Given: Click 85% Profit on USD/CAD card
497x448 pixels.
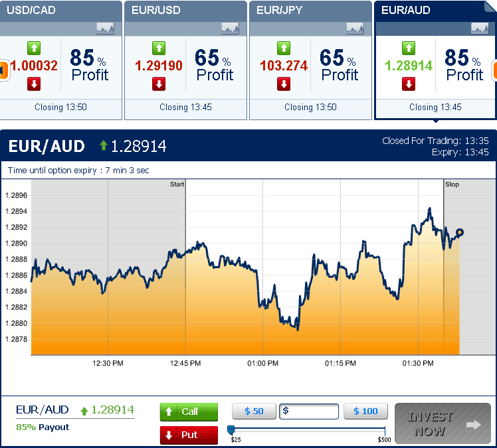Looking at the screenshot, I should coord(90,65).
